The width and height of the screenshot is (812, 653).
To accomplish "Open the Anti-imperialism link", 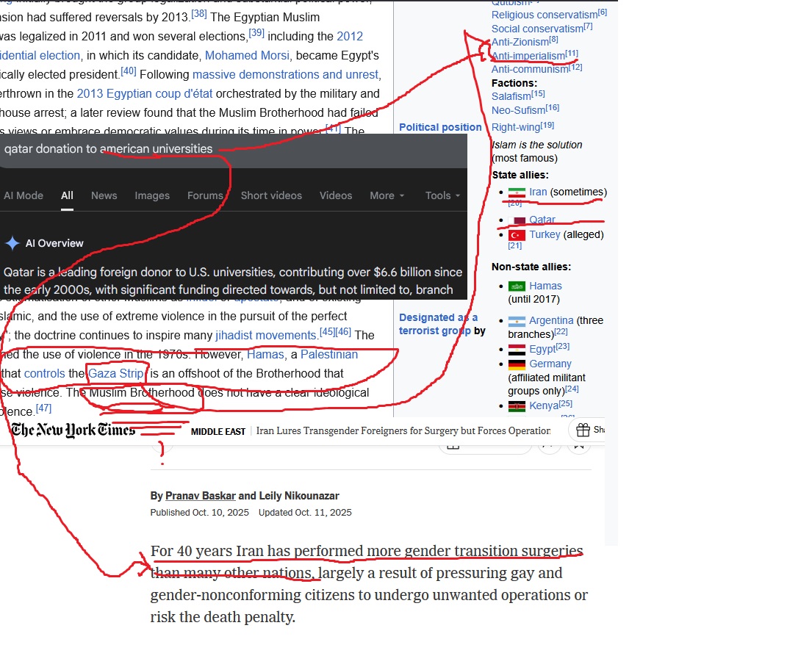I will [x=528, y=56].
